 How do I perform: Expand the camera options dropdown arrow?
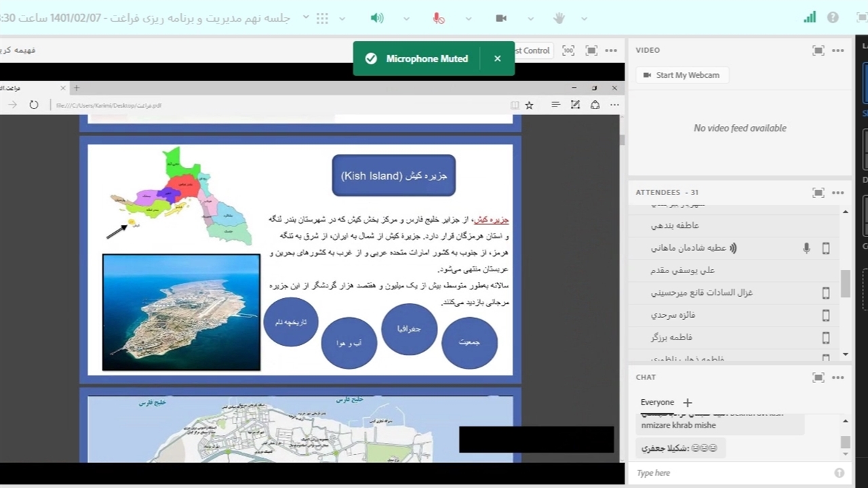[530, 19]
